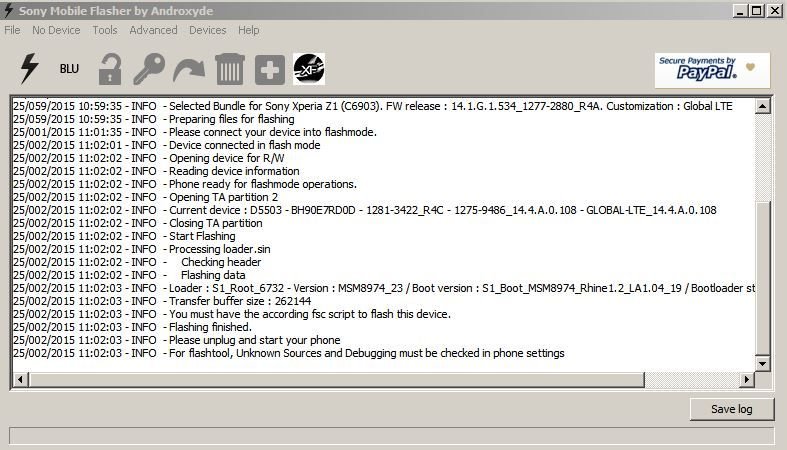Click 'Device connected in flash mode' log line
This screenshot has height=450, width=787.
click(167, 145)
